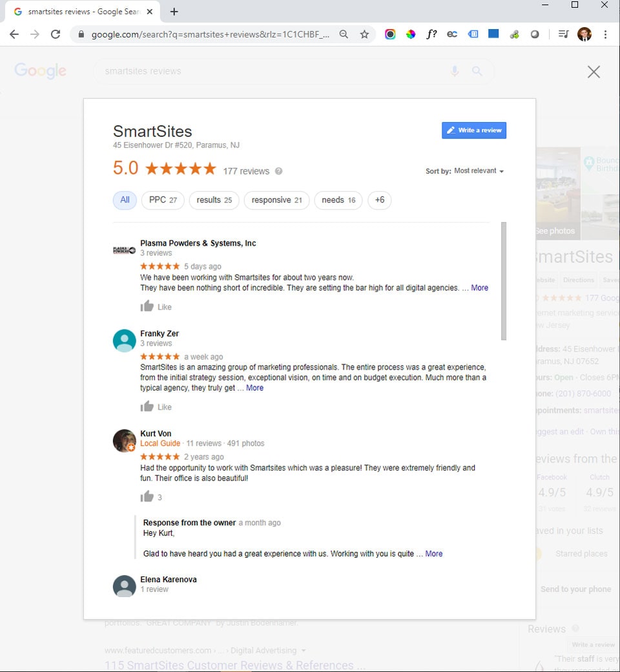The image size is (620, 672).
Task: Click the 177 reviews count text
Action: 246,171
